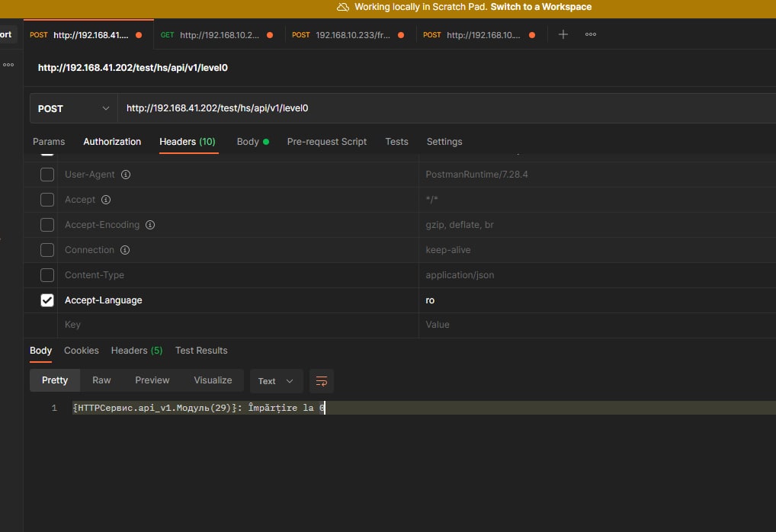This screenshot has width=776, height=532.
Task: Click the cloud-off icon in the banner
Action: [x=343, y=7]
